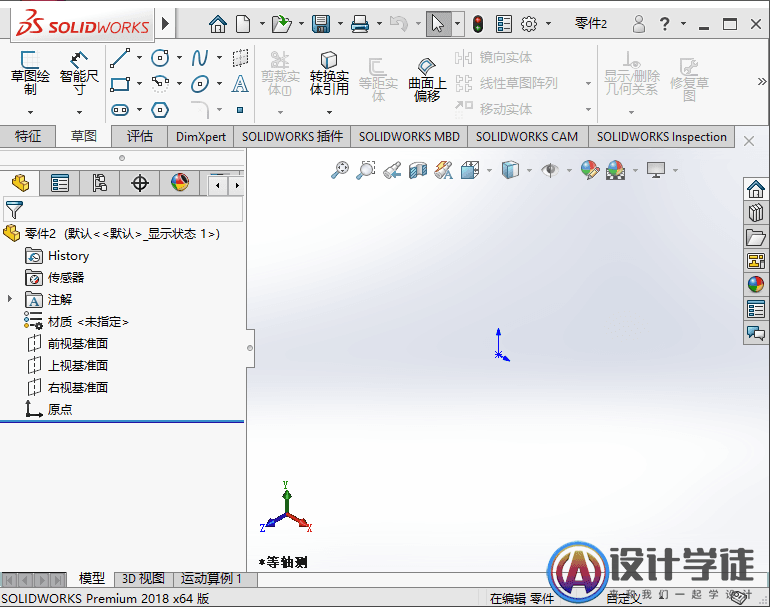Image resolution: width=770 pixels, height=607 pixels.
Task: Click Zoom to Area icon
Action: [366, 170]
